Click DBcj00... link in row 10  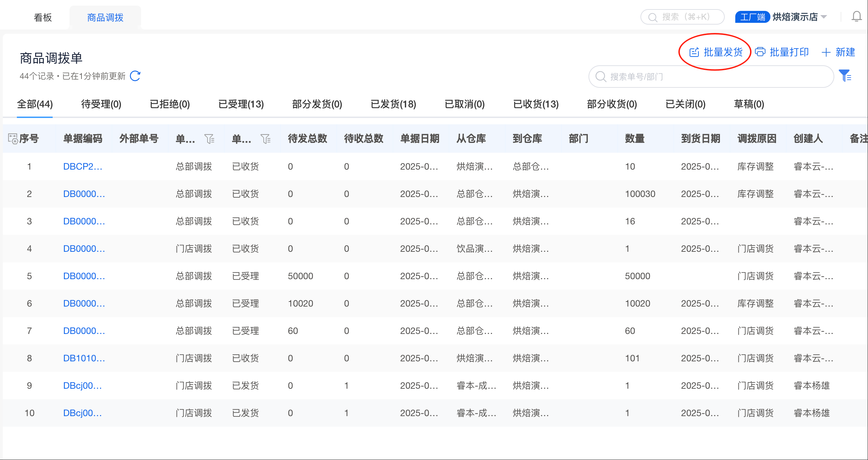83,413
